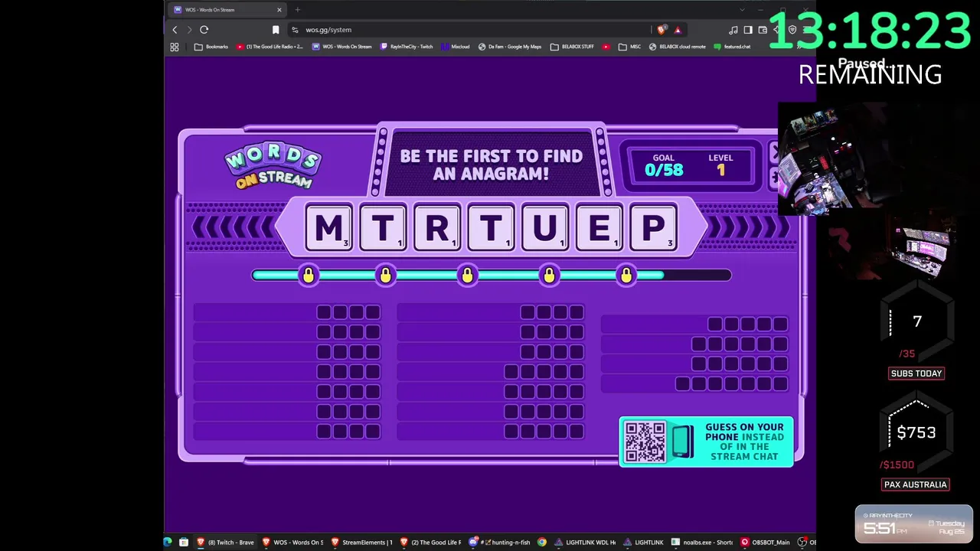
Task: Open noalbs.exe shortcut taskbar window
Action: click(702, 543)
